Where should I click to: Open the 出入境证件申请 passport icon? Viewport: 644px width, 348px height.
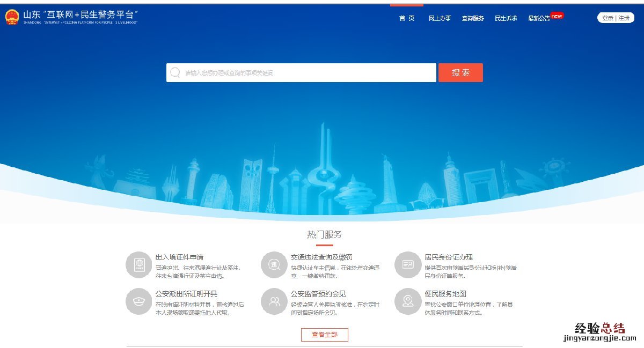tap(139, 265)
